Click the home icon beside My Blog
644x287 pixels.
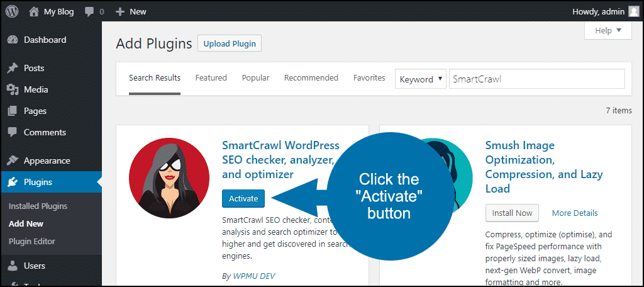pyautogui.click(x=34, y=11)
